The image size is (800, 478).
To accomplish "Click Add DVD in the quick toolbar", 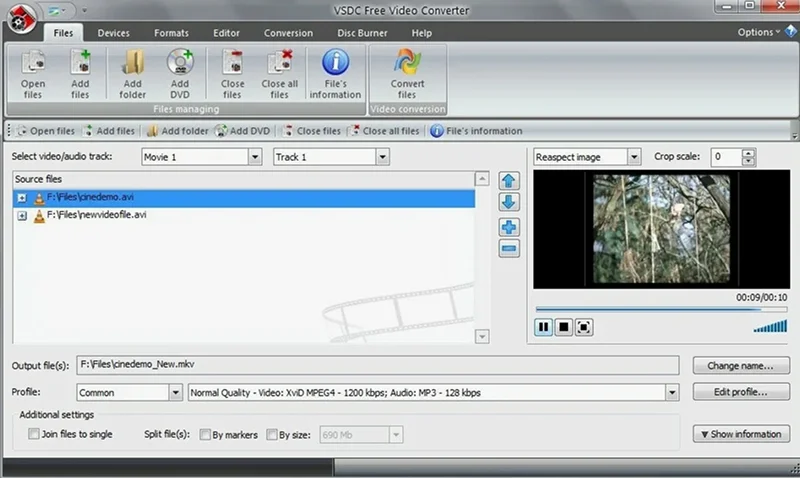I will pyautogui.click(x=242, y=131).
